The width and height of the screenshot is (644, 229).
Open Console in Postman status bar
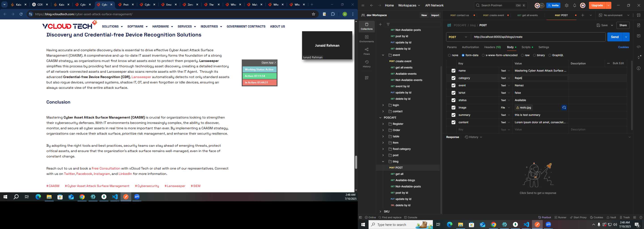tap(411, 217)
